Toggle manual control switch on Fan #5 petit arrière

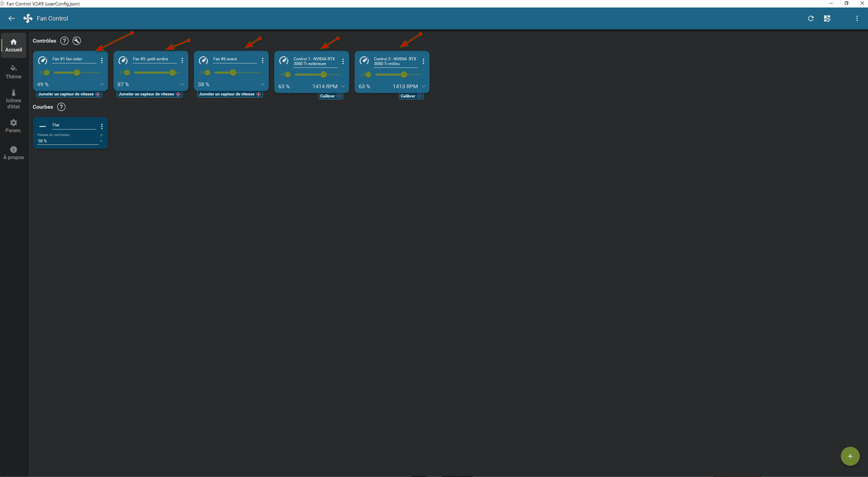pyautogui.click(x=125, y=73)
